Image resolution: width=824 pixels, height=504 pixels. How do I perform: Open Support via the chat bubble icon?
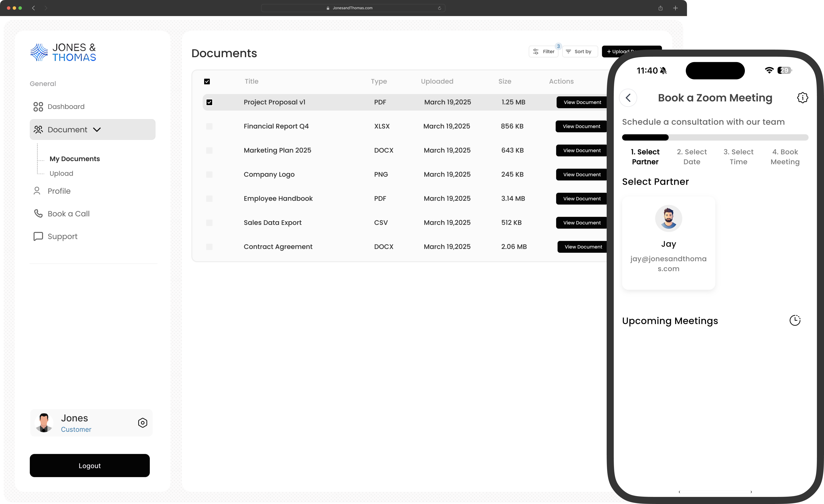pyautogui.click(x=38, y=236)
